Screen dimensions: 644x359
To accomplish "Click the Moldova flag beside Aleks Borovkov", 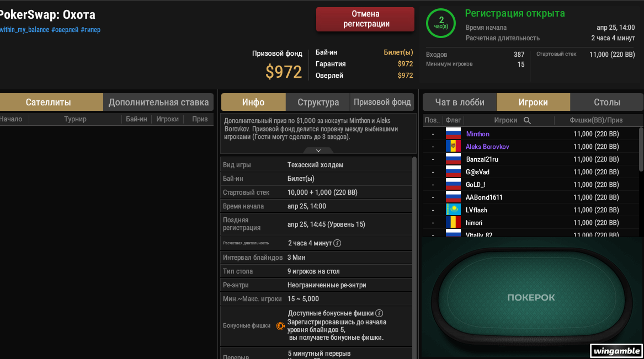I will tap(453, 147).
